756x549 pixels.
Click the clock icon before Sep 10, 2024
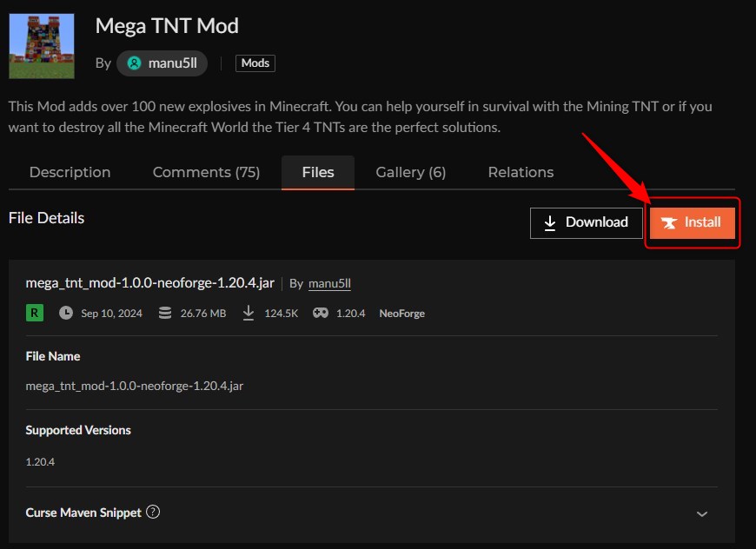tap(65, 313)
